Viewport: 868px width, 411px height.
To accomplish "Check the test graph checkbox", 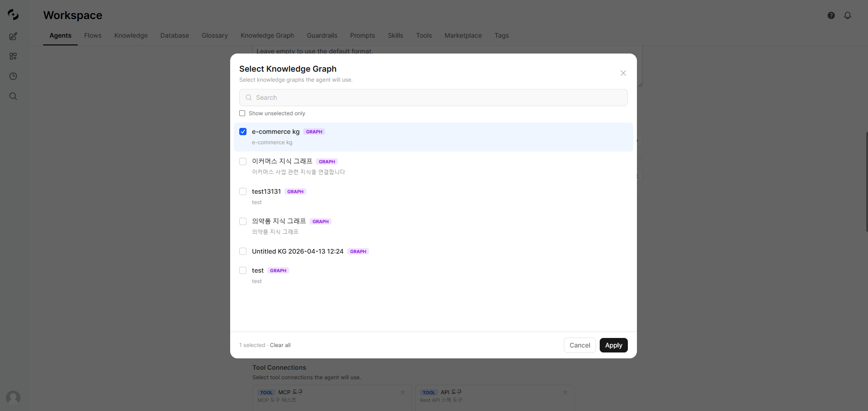I will (243, 270).
